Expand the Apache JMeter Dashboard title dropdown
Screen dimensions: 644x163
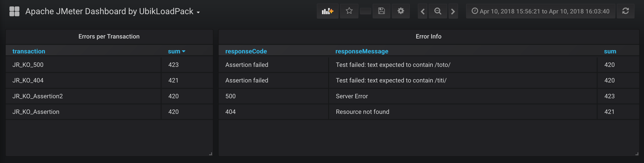(x=112, y=12)
